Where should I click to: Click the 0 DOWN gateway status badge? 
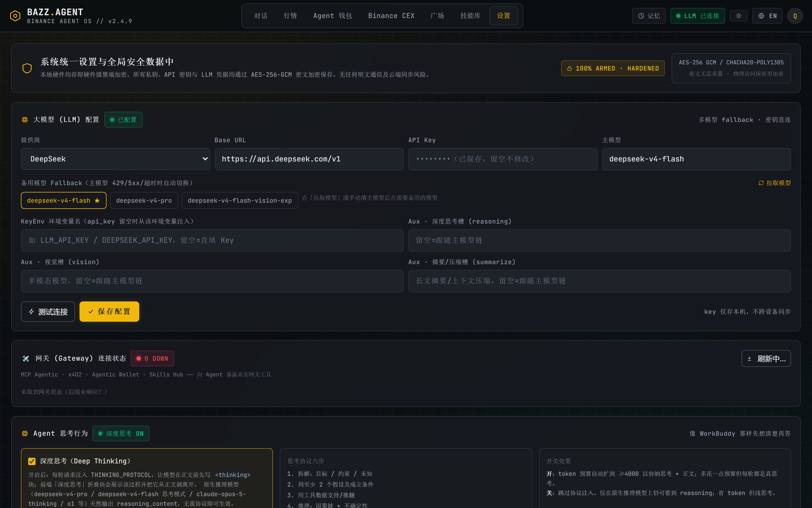[x=152, y=358]
